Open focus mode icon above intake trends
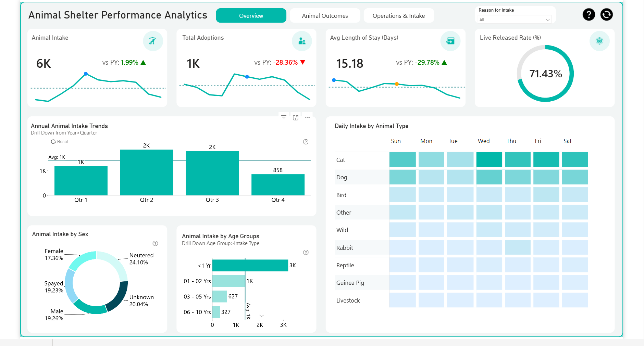This screenshot has width=644, height=346. [x=296, y=117]
